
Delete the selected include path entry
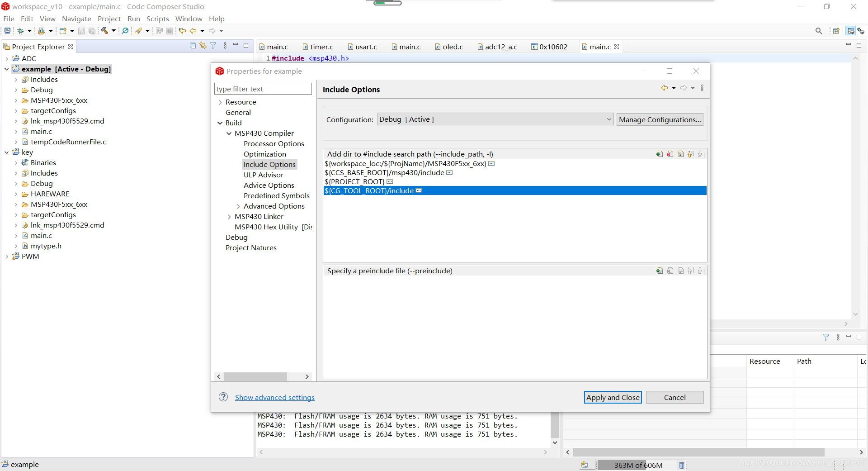tap(670, 154)
